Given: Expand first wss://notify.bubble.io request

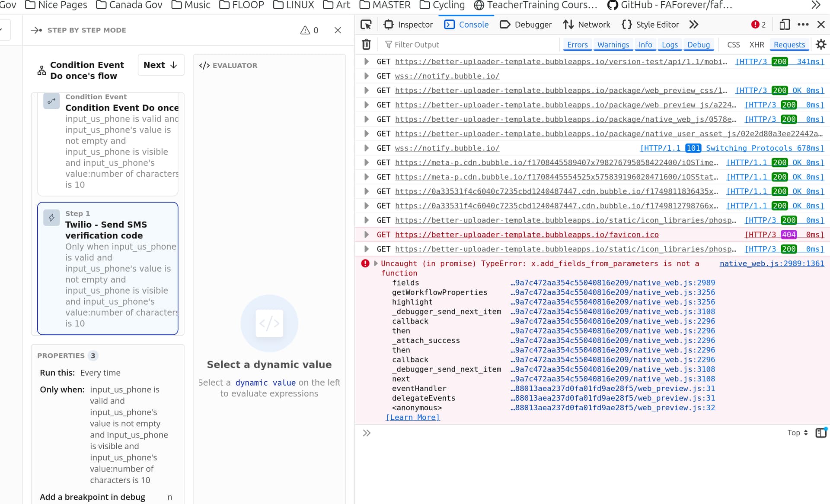Looking at the screenshot, I should [366, 76].
